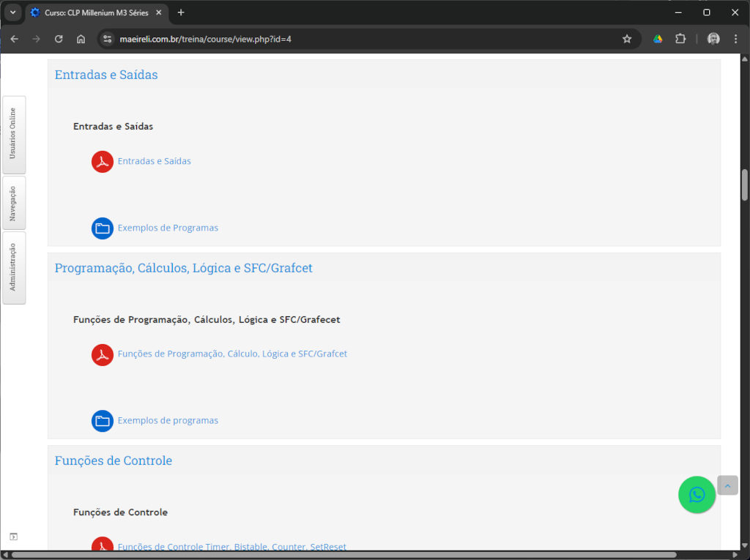Click the scroll down arrow of vertical scrollbar
Screen dimensions: 750x560
click(745, 545)
